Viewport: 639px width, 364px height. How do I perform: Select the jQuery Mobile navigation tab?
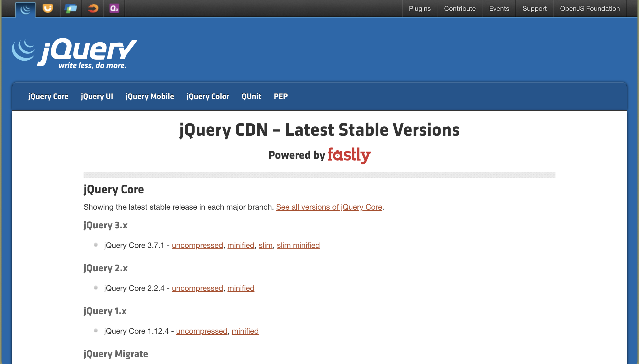[150, 96]
